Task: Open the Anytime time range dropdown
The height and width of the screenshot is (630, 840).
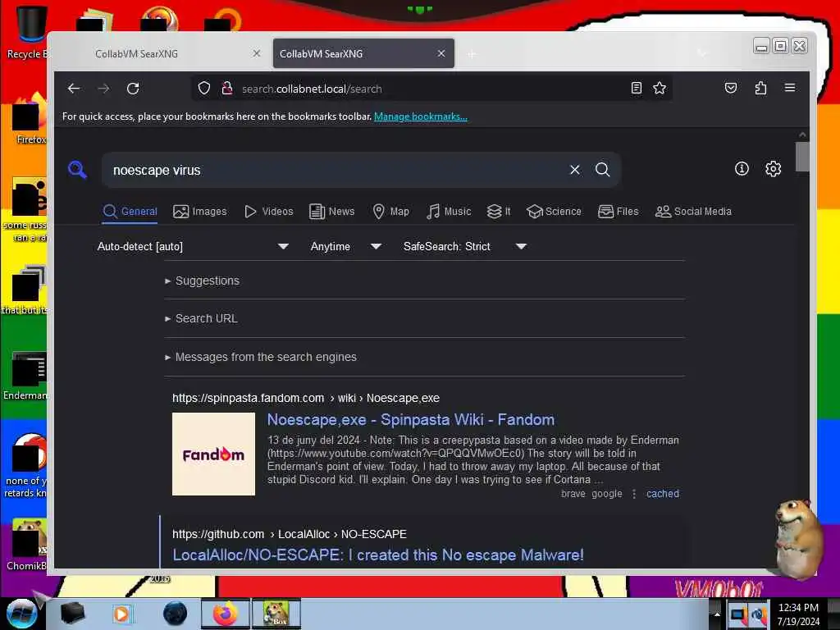Action: click(345, 246)
